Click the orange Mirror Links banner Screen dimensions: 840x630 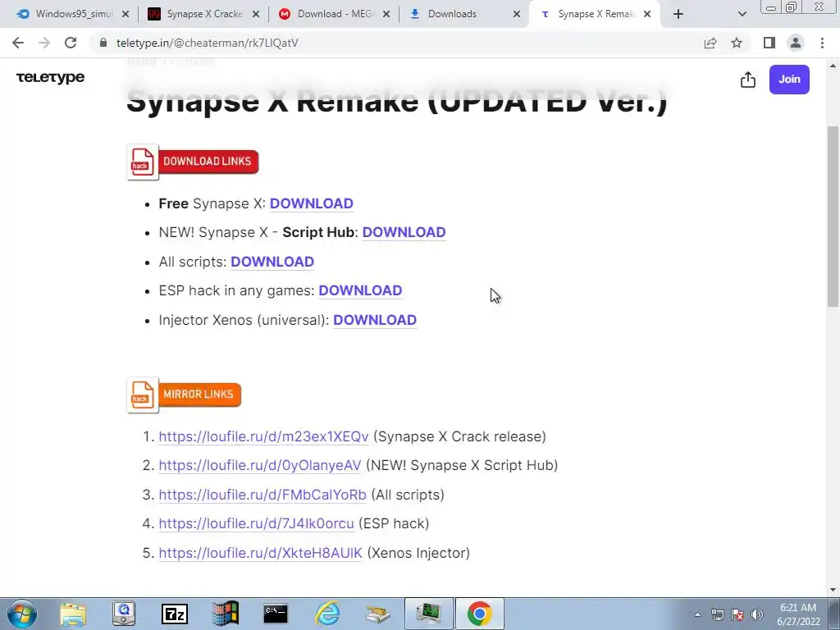[x=185, y=395]
